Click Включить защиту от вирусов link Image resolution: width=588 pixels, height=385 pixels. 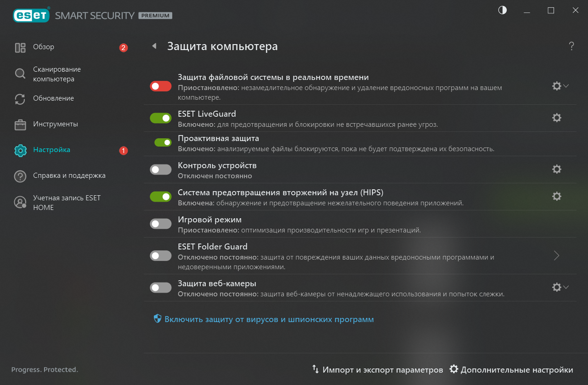pos(269,319)
